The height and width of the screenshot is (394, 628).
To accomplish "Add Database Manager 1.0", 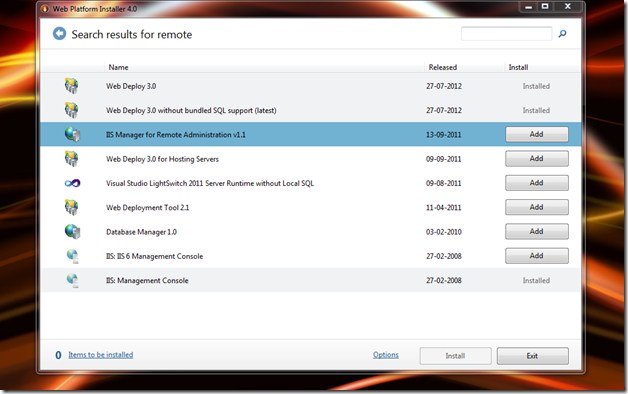I will pos(537,231).
